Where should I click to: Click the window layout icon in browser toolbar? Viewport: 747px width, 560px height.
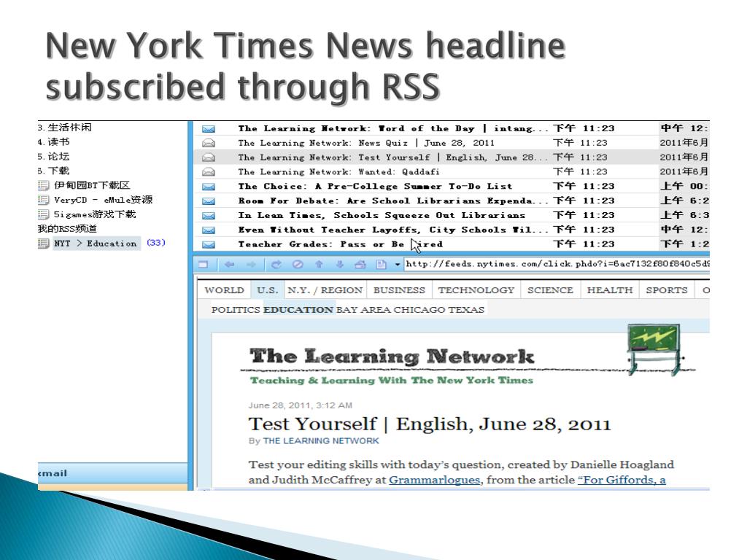pos(204,264)
